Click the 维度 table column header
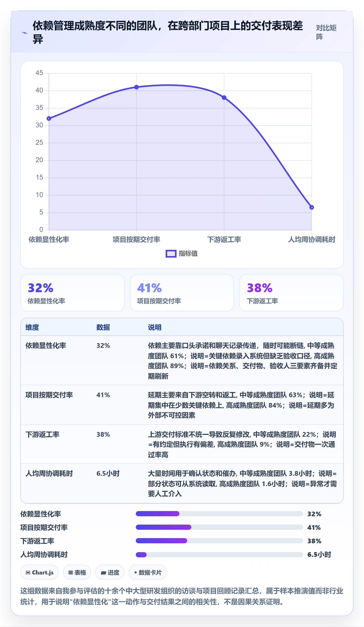364x627 pixels. pos(32,327)
